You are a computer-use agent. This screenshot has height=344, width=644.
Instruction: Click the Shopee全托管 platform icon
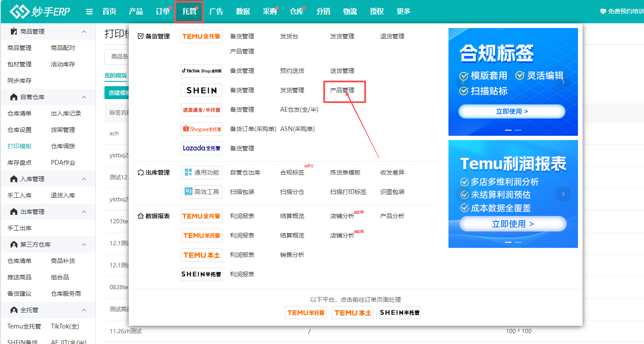(x=201, y=129)
